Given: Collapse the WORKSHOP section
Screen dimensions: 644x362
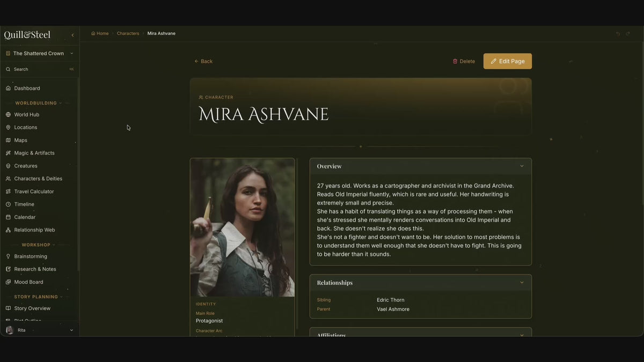Looking at the screenshot, I should click(x=38, y=245).
